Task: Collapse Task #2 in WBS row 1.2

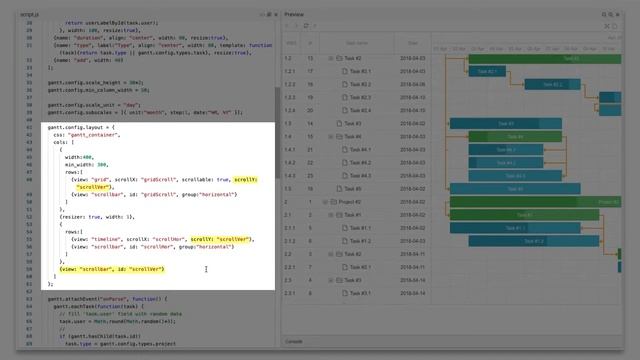Action: coord(331,58)
